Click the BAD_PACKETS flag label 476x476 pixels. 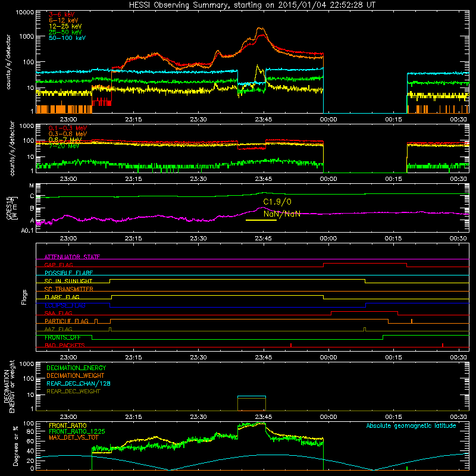65,345
